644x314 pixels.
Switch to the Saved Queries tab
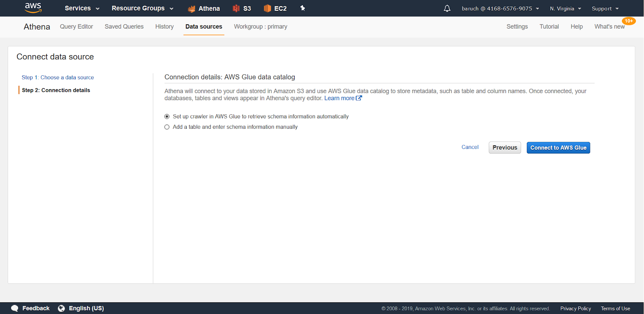coord(124,27)
